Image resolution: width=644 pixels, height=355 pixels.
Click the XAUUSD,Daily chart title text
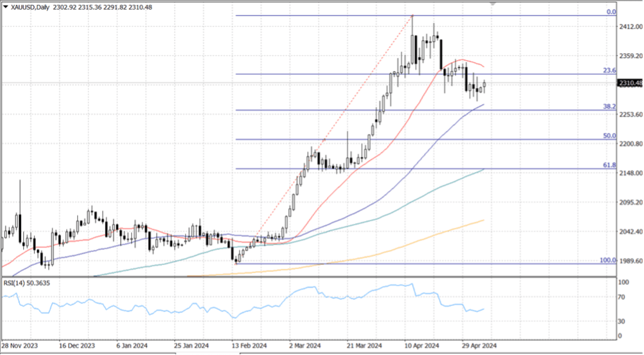point(30,7)
